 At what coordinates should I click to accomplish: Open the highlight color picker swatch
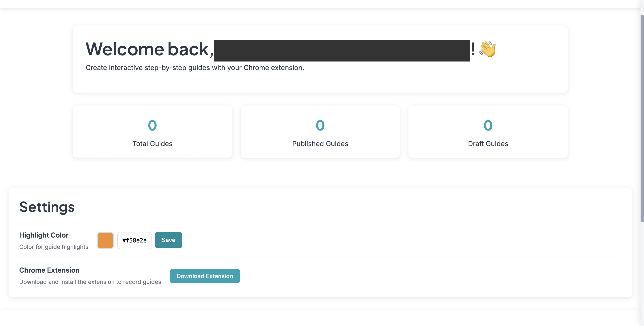[105, 240]
